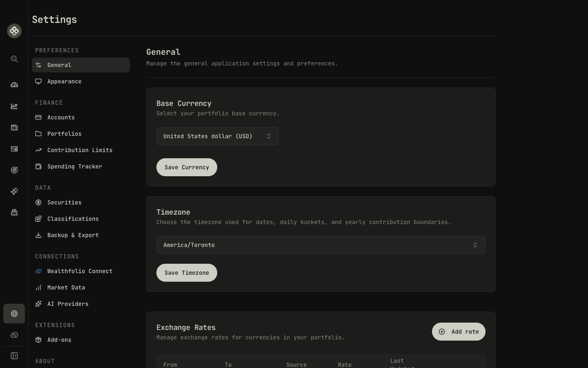Open the base currency dropdown
This screenshot has height=368, width=588.
pyautogui.click(x=218, y=136)
